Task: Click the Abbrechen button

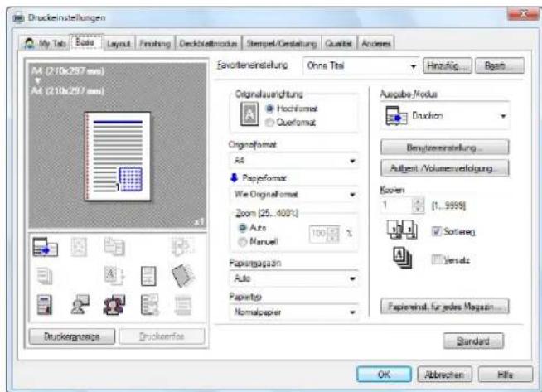Action: pyautogui.click(x=444, y=375)
